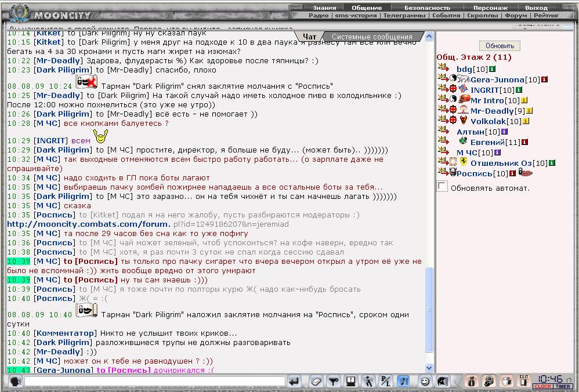Open the Радио submenu link
Viewport: 579px width, 392px height.
[x=319, y=16]
